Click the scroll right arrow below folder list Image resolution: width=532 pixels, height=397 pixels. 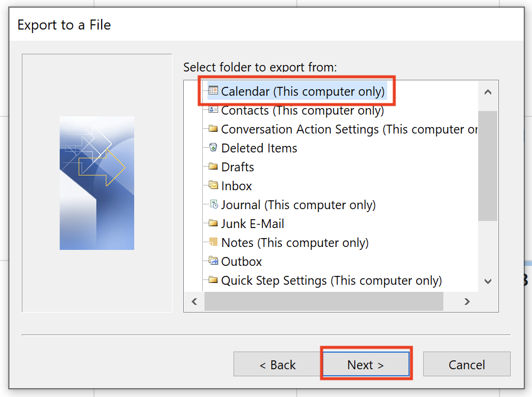[x=467, y=301]
